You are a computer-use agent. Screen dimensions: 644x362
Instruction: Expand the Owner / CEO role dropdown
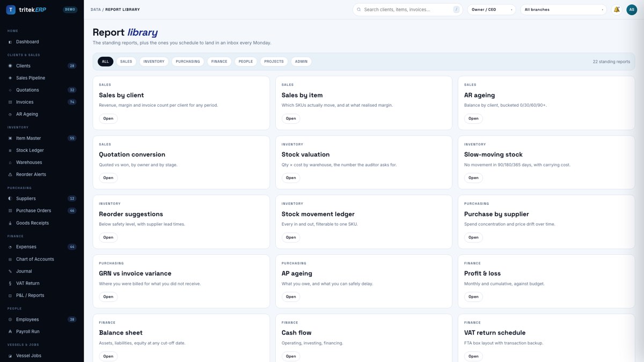[492, 10]
